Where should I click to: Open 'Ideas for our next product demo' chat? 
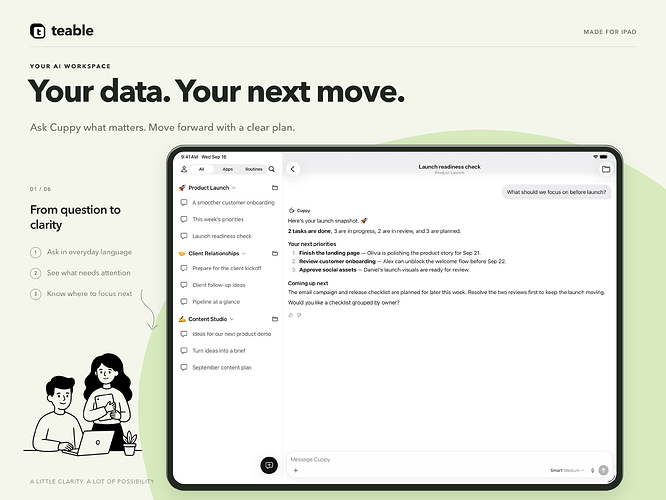(x=228, y=334)
